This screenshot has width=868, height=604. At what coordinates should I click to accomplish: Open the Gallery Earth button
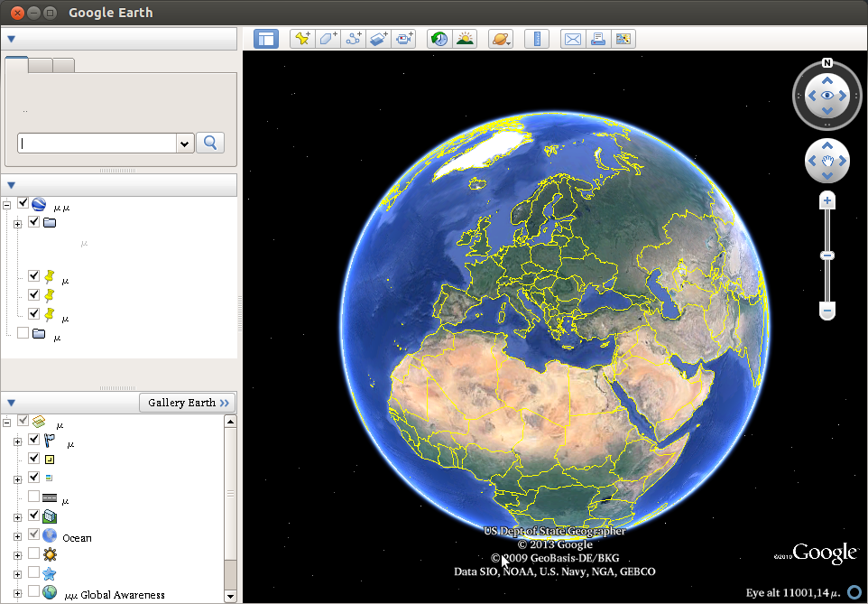(x=188, y=403)
